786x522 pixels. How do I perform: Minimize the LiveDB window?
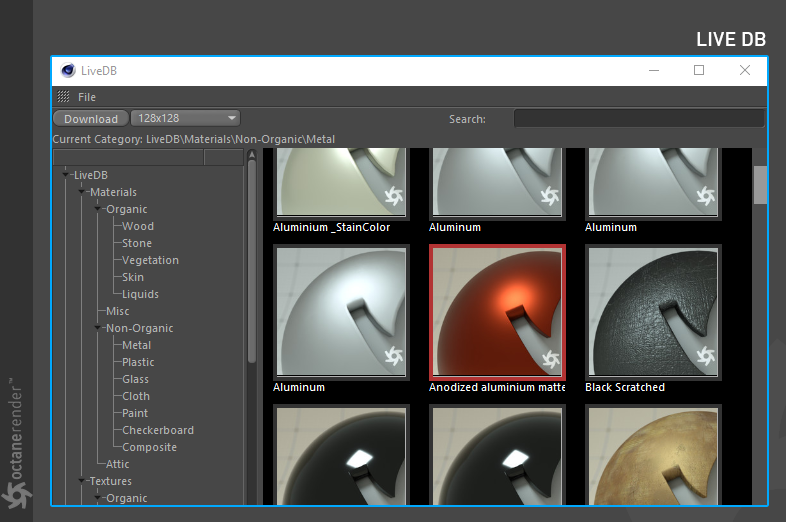point(654,70)
